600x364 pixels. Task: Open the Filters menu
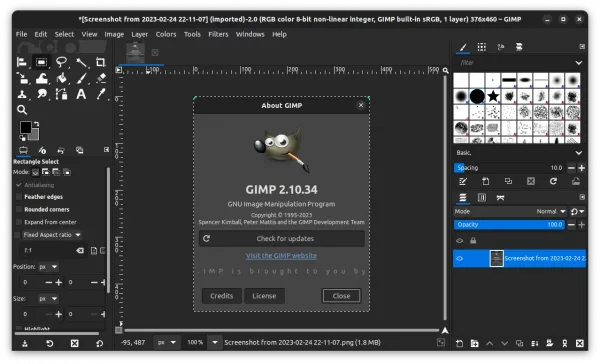point(218,34)
